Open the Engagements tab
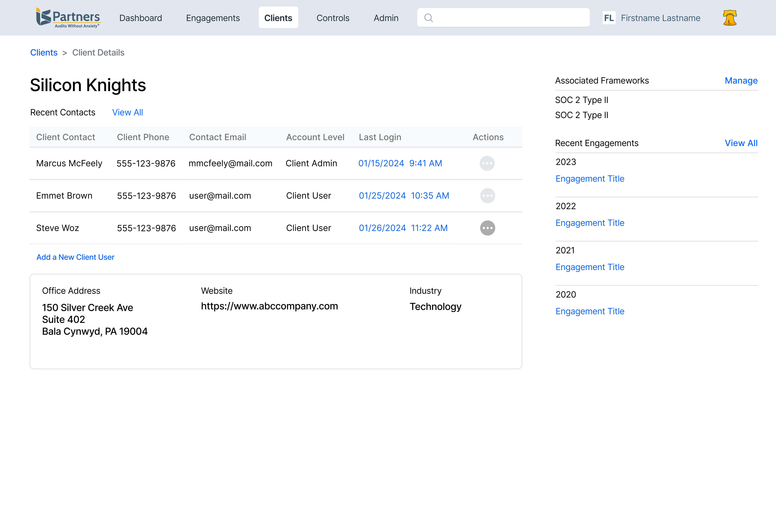The width and height of the screenshot is (776, 532). point(213,18)
